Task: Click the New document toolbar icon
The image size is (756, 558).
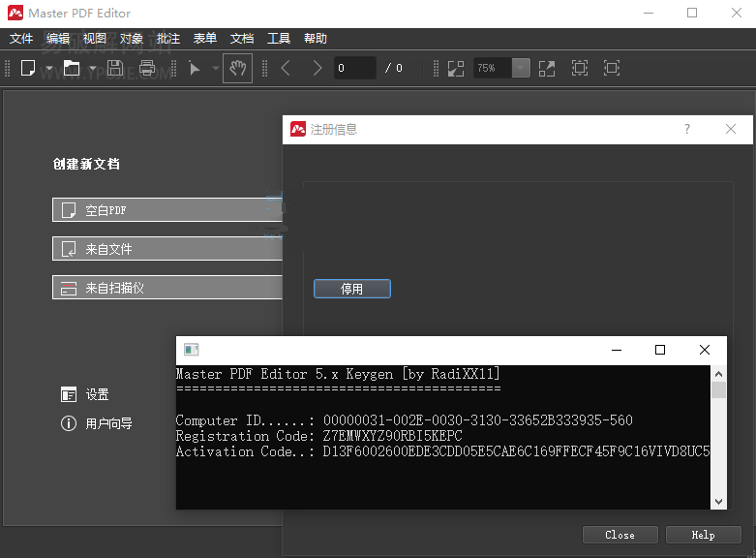Action: point(28,68)
